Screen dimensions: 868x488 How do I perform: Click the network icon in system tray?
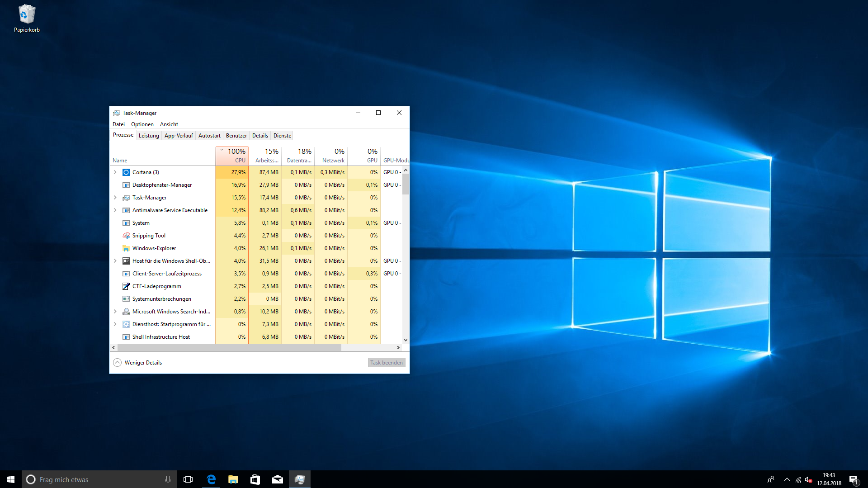[x=798, y=479]
